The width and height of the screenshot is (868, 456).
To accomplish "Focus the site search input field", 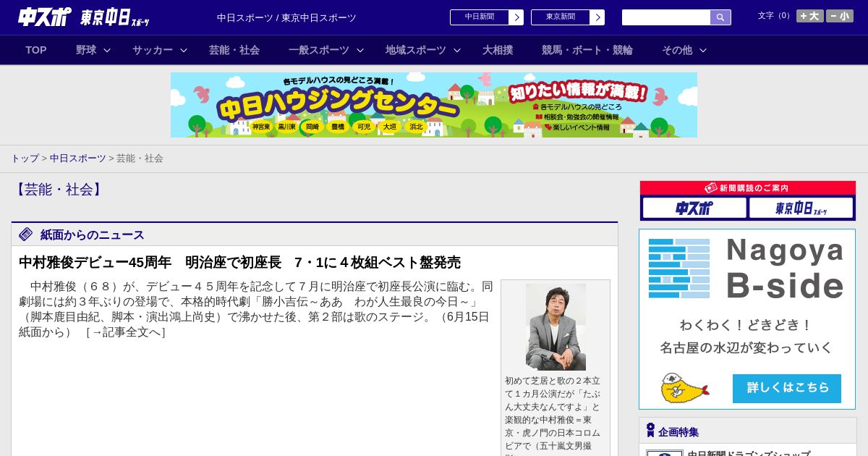I will point(666,17).
